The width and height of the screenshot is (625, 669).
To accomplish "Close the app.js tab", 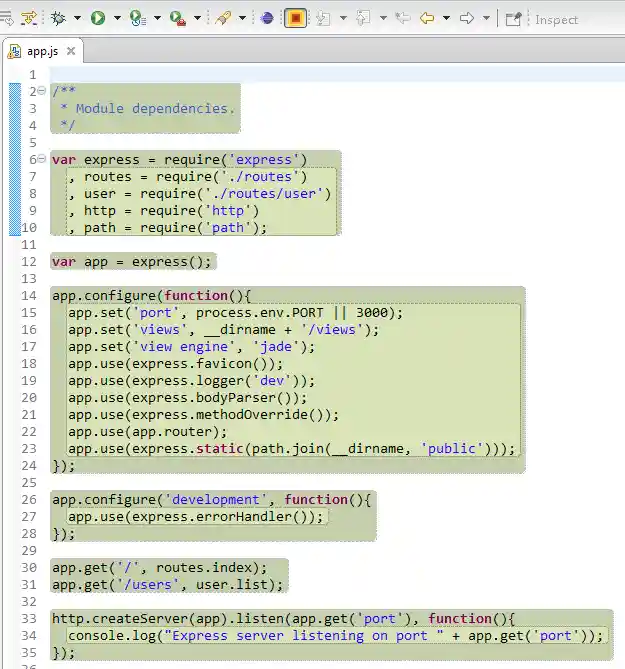I will click(x=72, y=51).
